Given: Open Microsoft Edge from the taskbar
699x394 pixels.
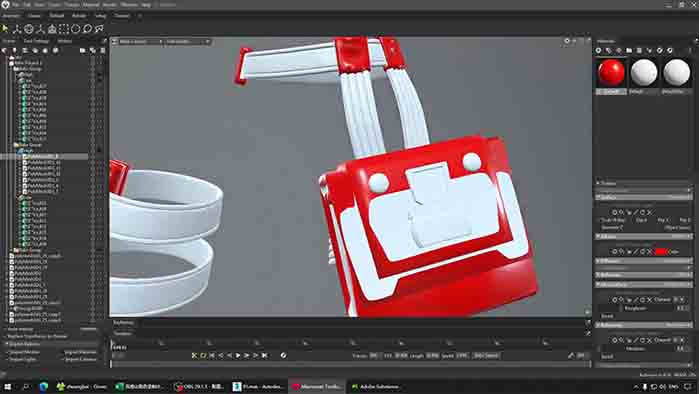Looking at the screenshot, I should click(44, 386).
